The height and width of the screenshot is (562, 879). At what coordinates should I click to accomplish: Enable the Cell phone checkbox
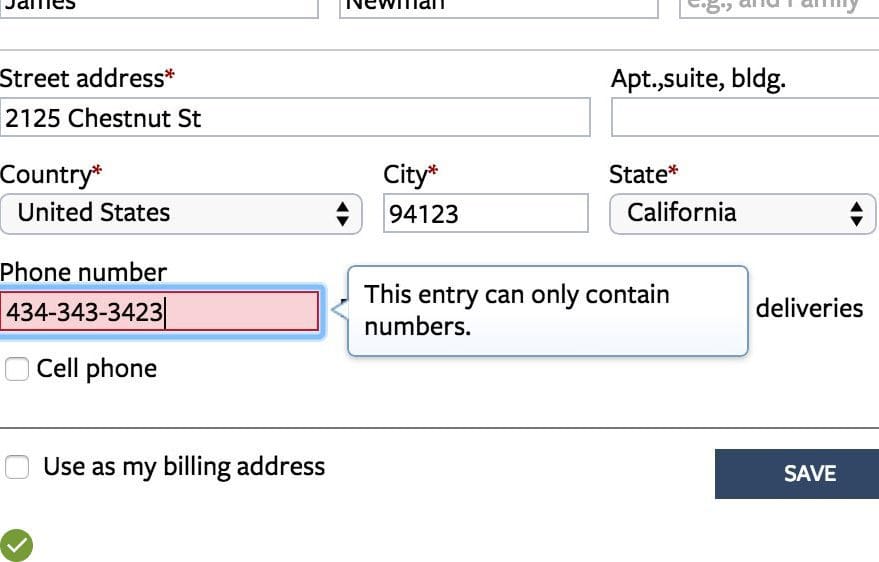point(17,369)
